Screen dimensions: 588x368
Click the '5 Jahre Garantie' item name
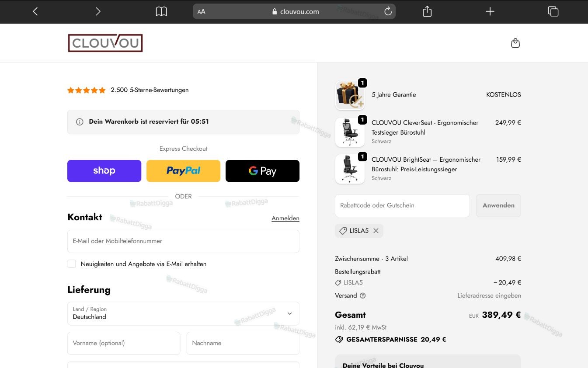tap(393, 95)
